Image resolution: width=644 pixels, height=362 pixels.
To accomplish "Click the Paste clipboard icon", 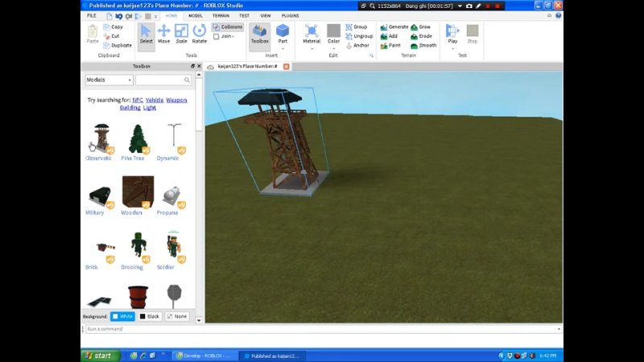I will [93, 34].
